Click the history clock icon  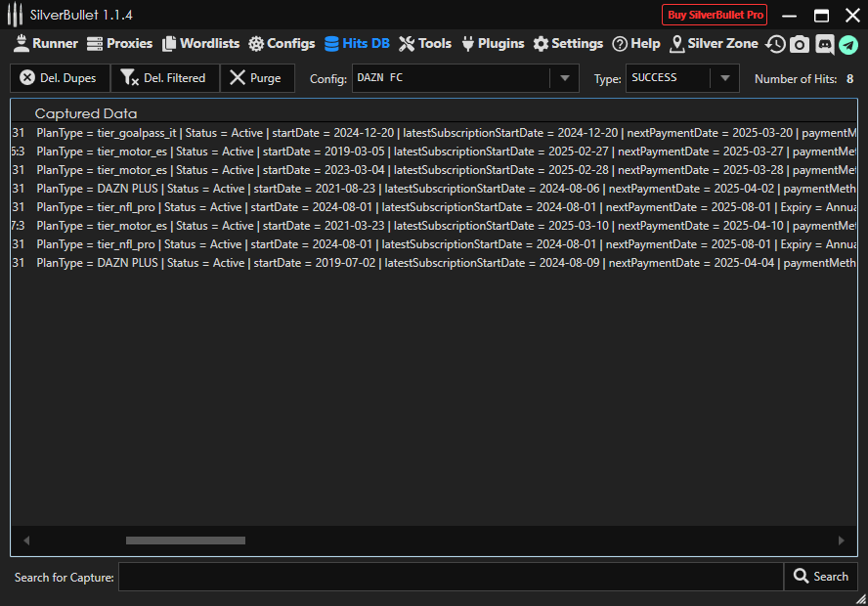click(x=775, y=44)
